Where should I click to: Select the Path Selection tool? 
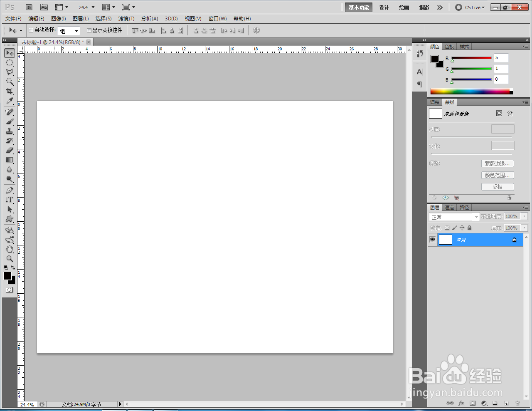click(x=10, y=210)
